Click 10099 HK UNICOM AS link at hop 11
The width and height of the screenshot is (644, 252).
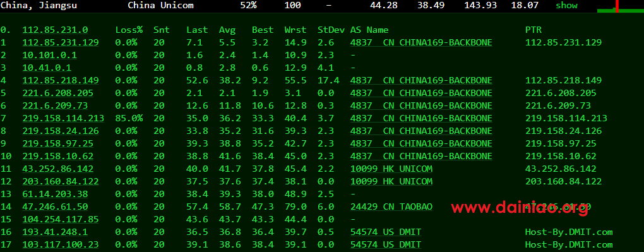point(391,169)
